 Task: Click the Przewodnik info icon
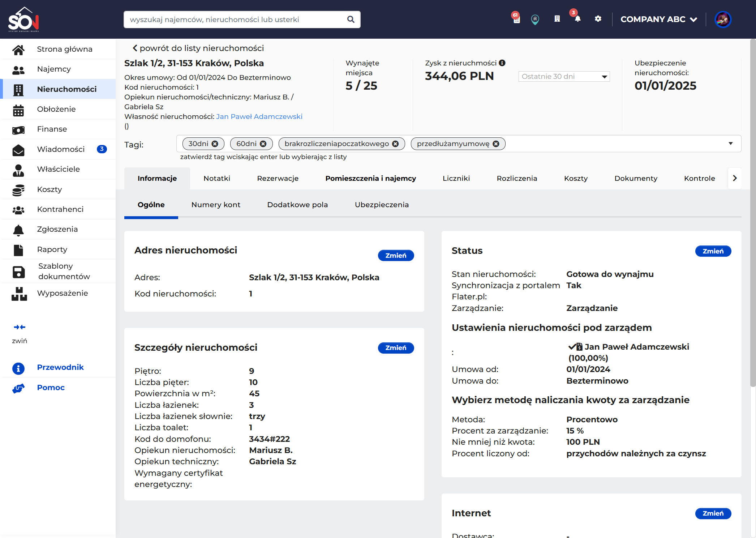(18, 368)
